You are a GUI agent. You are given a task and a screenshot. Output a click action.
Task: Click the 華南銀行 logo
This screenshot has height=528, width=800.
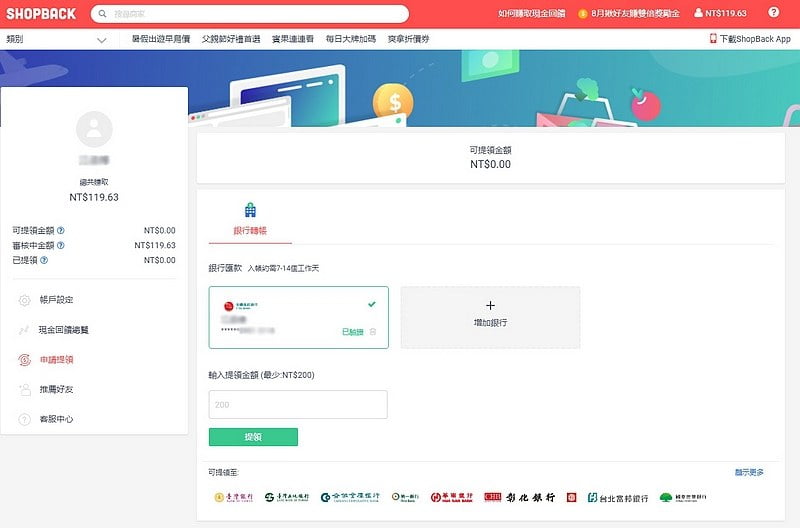point(452,497)
